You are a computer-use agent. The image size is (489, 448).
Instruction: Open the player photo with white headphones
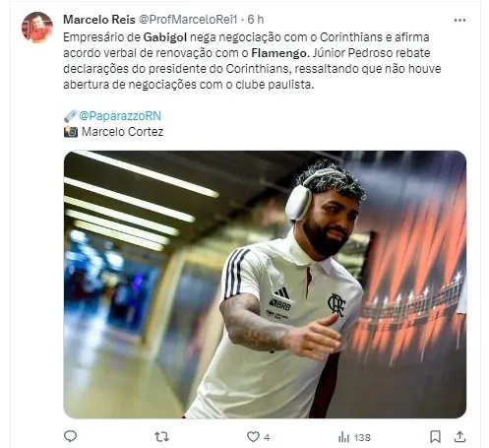[265, 285]
